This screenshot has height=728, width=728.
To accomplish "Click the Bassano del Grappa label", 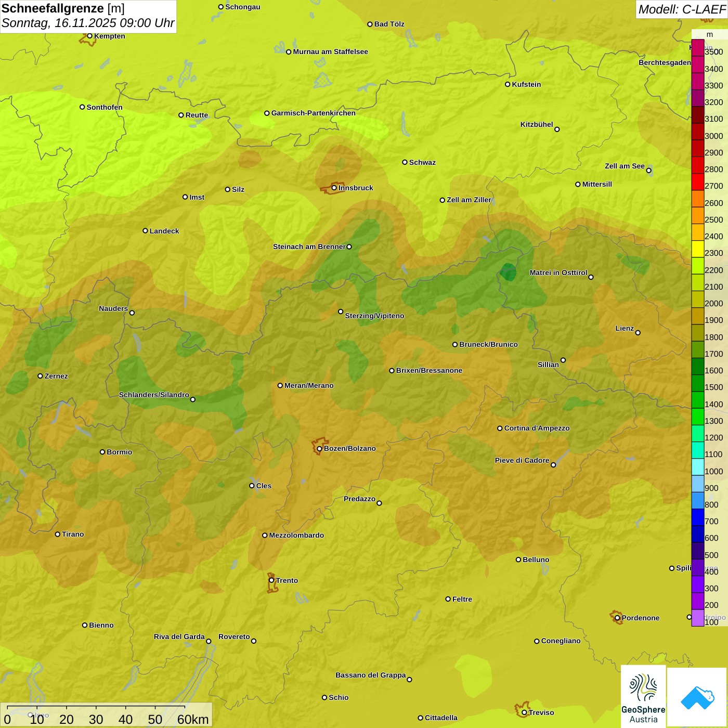I will (371, 675).
